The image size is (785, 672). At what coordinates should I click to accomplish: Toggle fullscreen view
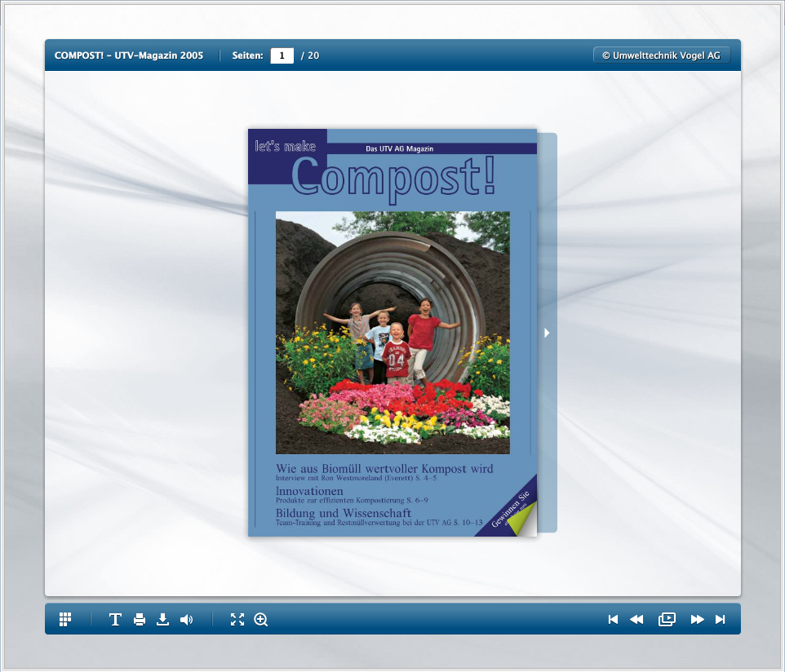(237, 620)
